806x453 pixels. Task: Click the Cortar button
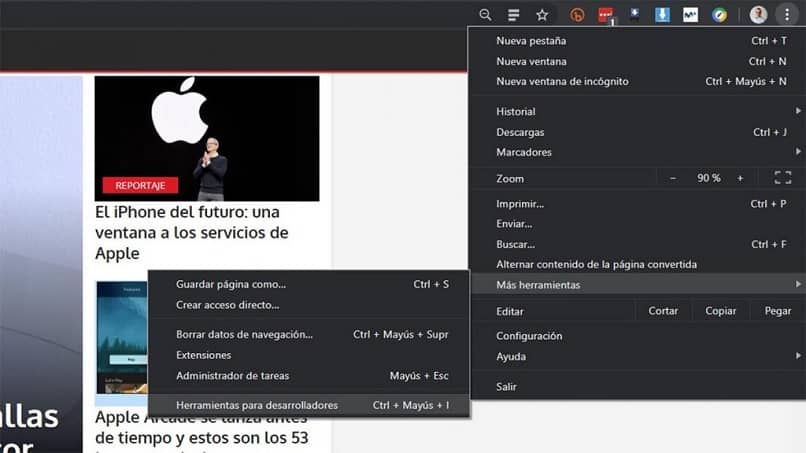(x=663, y=311)
